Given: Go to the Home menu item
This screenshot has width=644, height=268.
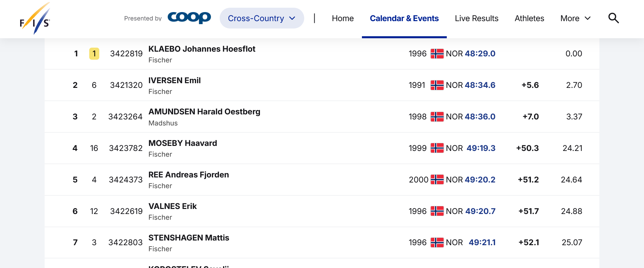Looking at the screenshot, I should point(342,18).
